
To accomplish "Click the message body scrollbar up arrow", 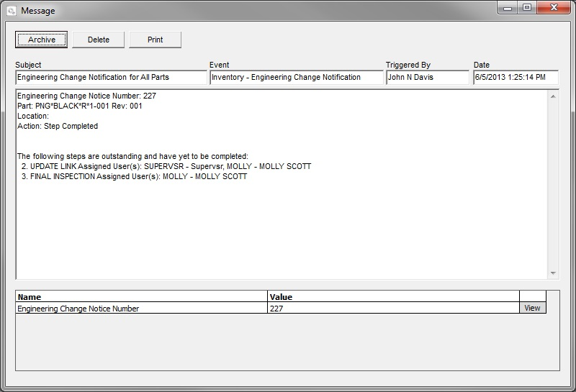I will coord(553,96).
